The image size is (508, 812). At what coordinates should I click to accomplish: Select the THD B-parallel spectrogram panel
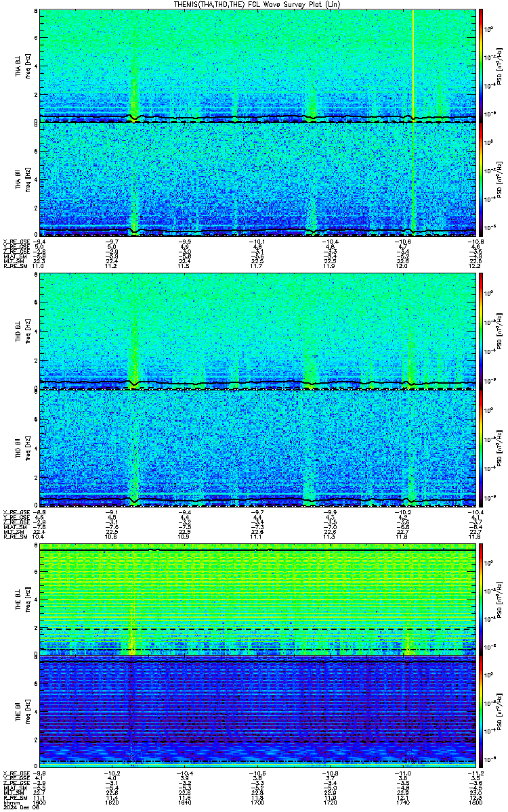click(257, 447)
